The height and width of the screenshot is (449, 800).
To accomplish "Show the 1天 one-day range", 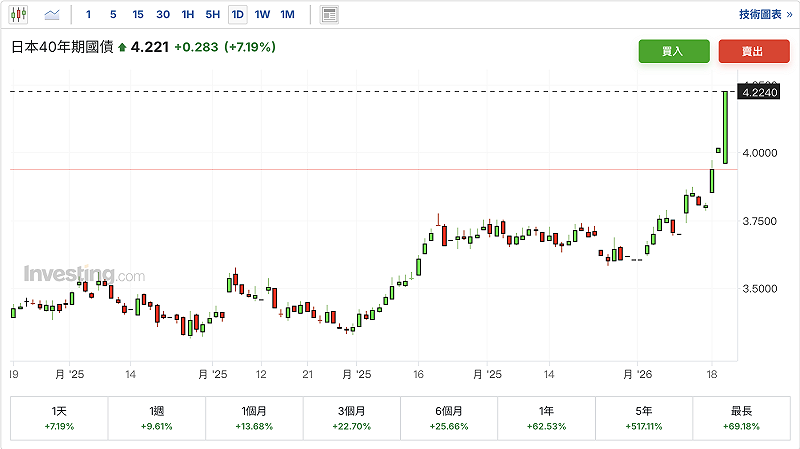I will tap(59, 418).
